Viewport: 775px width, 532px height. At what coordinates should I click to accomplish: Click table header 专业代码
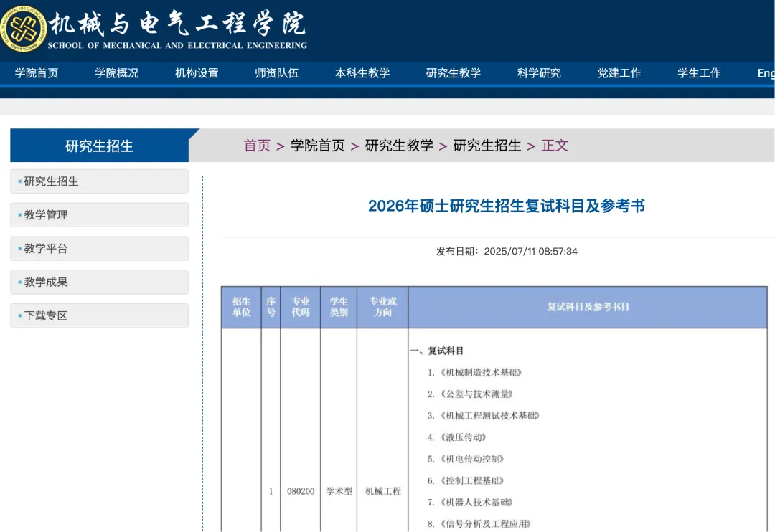[301, 307]
